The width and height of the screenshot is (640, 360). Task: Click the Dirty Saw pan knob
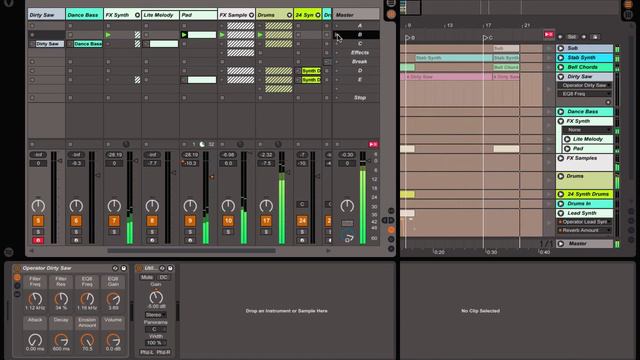(38, 206)
